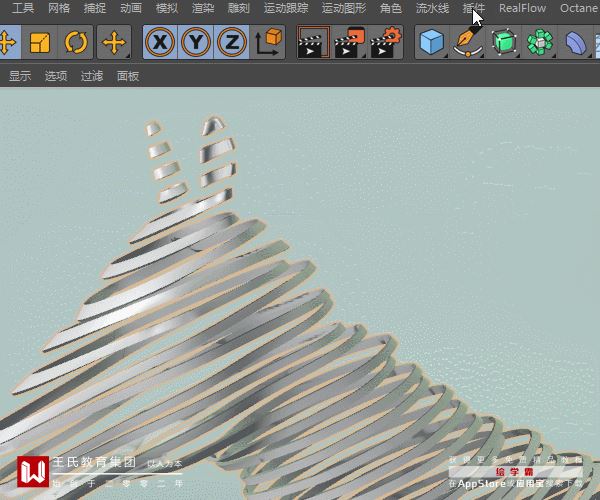Select the Rotate tool
Screen dimensions: 600x500
pyautogui.click(x=75, y=42)
